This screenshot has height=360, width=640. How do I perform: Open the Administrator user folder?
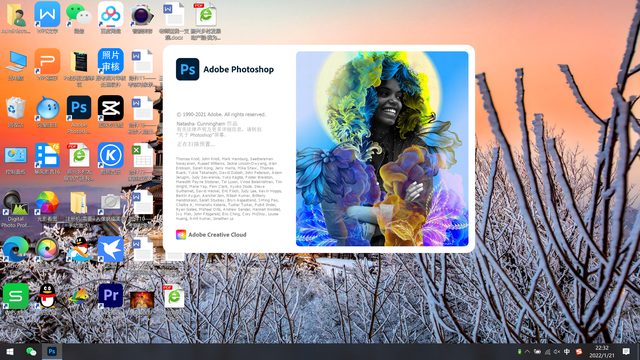pyautogui.click(x=16, y=19)
